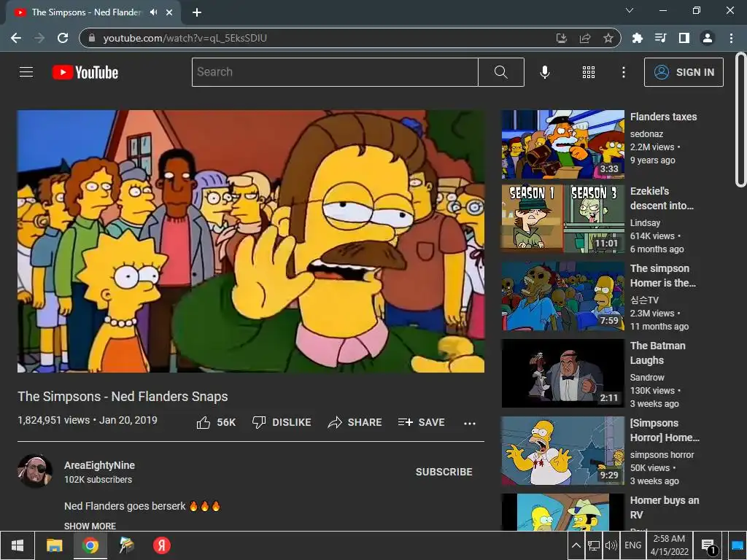This screenshot has width=747, height=560.
Task: Subscribe to AreaEightyNine
Action: pos(444,472)
